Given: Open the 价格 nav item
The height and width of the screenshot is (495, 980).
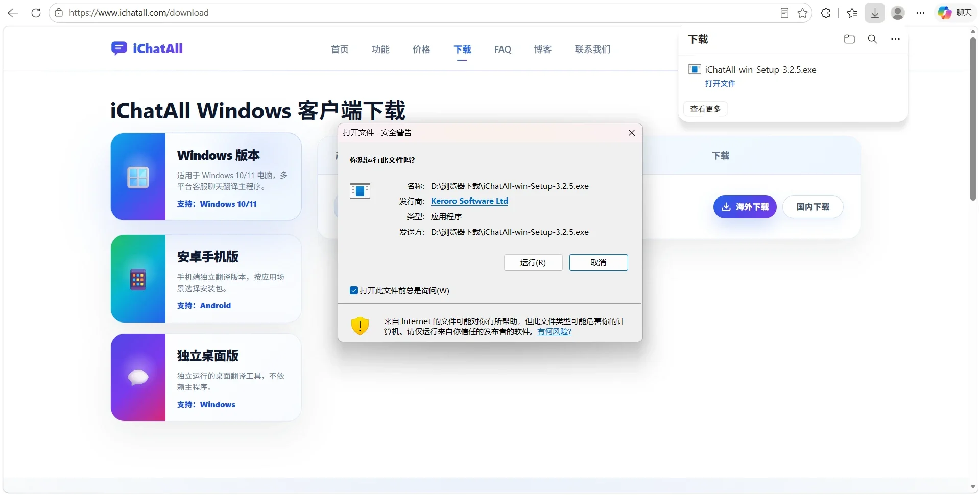Looking at the screenshot, I should [421, 49].
